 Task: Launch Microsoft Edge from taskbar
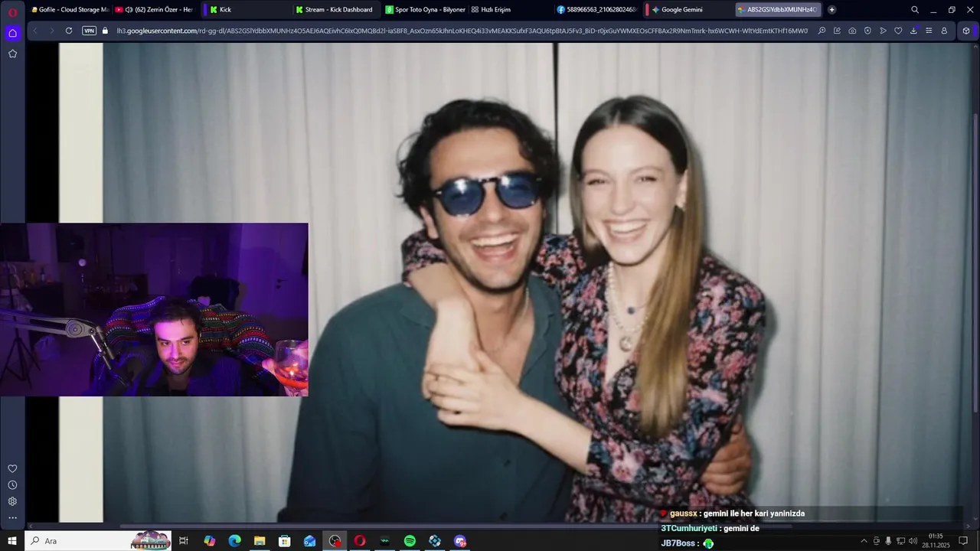click(234, 541)
